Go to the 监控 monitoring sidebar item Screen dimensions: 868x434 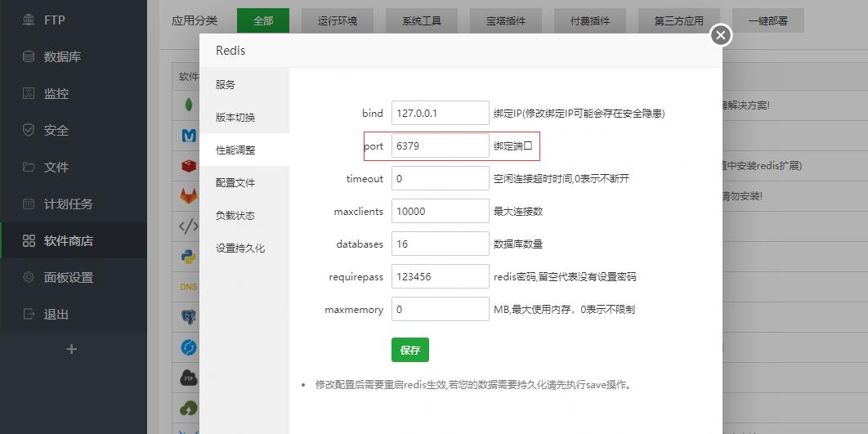tap(74, 93)
